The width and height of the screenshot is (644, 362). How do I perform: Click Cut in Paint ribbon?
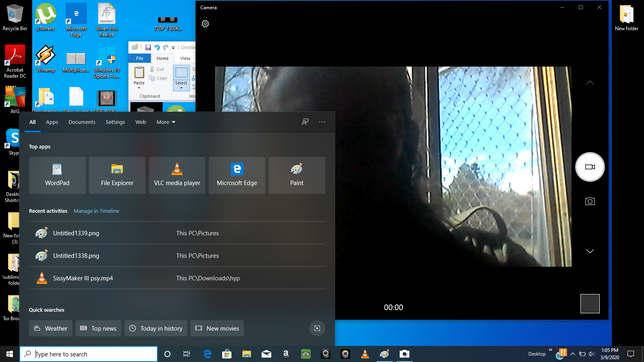coord(157,69)
